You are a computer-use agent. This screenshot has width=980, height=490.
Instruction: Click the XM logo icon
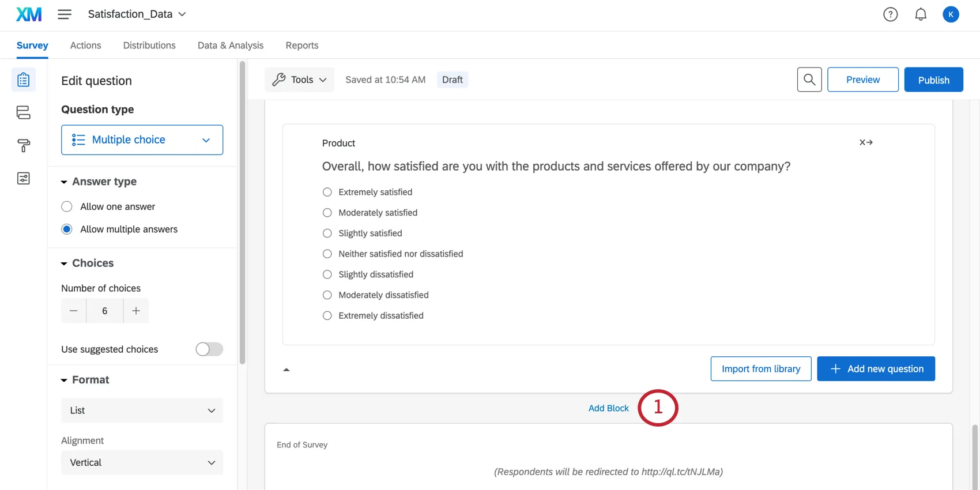pos(29,14)
